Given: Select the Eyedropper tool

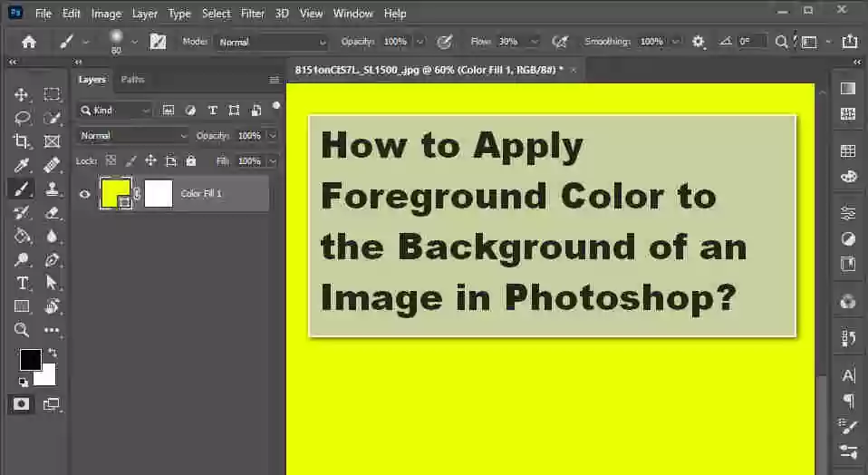Looking at the screenshot, I should [x=22, y=165].
